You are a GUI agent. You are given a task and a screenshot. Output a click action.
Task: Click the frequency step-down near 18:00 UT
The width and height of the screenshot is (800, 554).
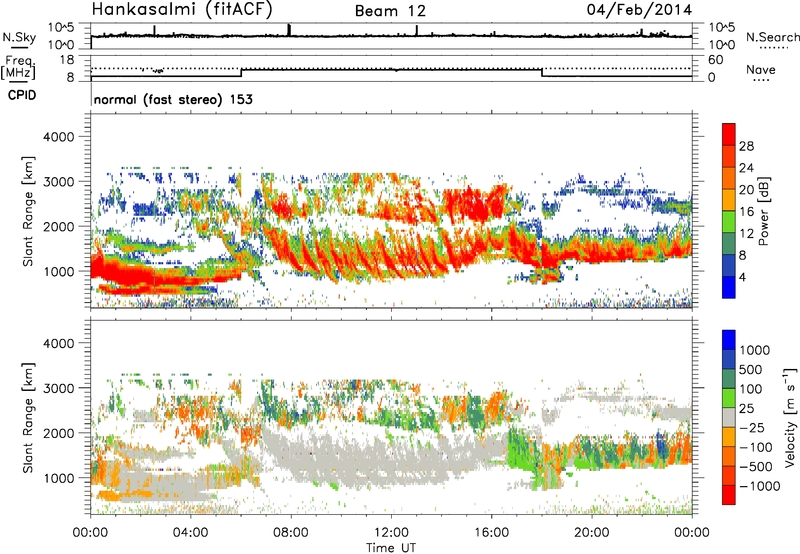(542, 72)
